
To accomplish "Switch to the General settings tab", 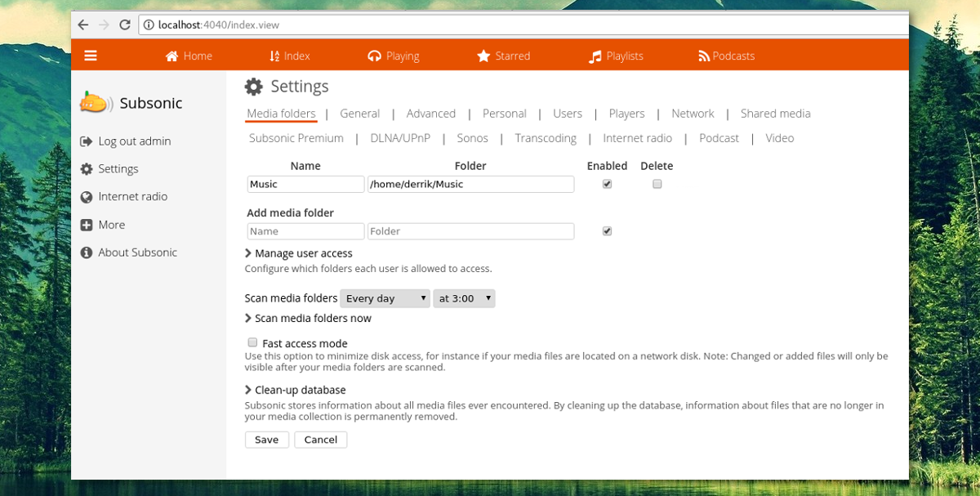I will [360, 114].
